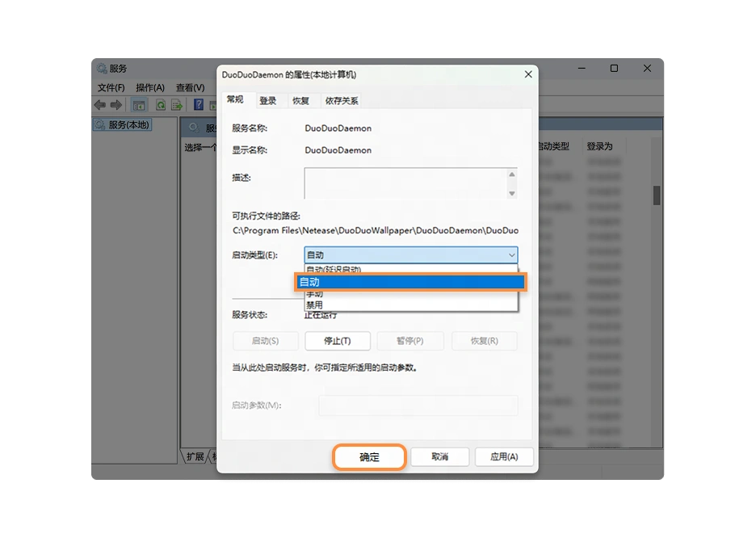Select the 服务(本地) tree node
The height and width of the screenshot is (538, 756).
123,125
